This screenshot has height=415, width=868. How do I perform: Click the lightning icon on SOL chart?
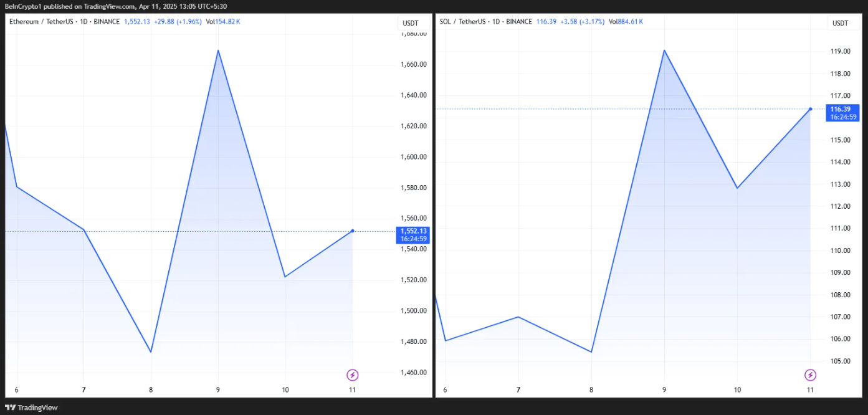pyautogui.click(x=810, y=375)
